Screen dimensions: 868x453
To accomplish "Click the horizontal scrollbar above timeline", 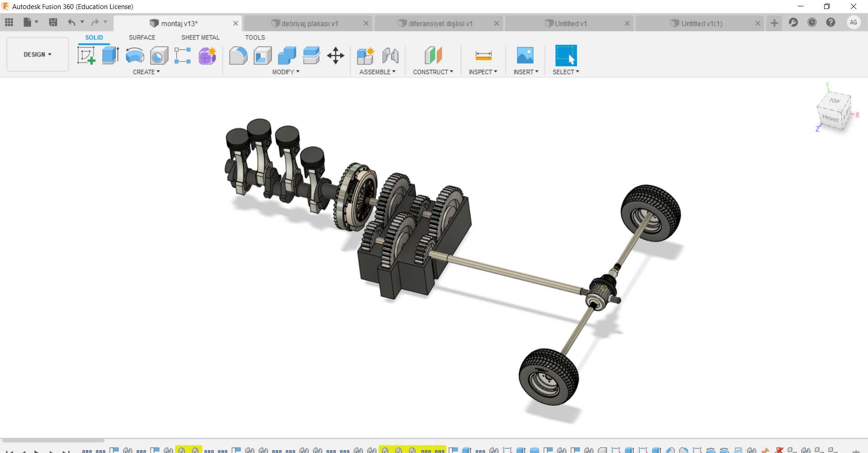I will (x=53, y=440).
